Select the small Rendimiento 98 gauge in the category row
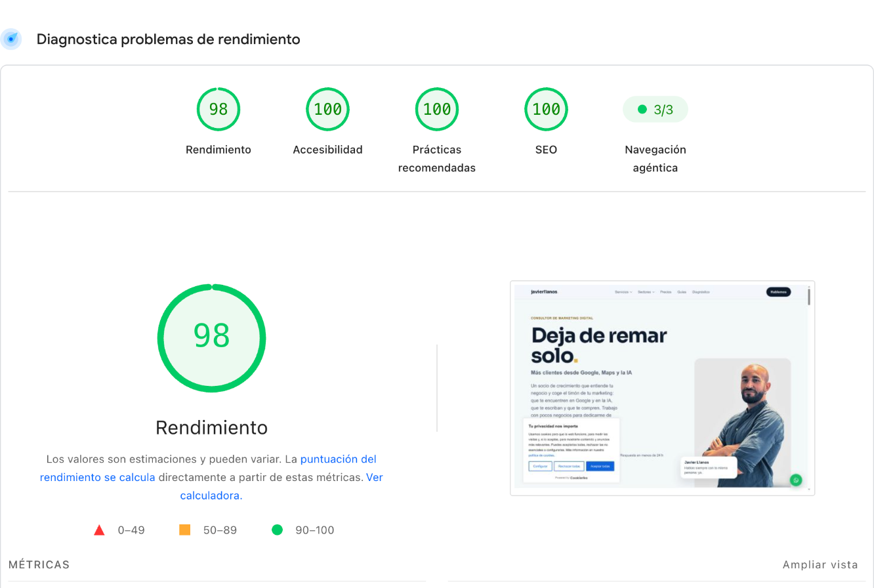Viewport: 874px width, 588px height. pyautogui.click(x=218, y=109)
